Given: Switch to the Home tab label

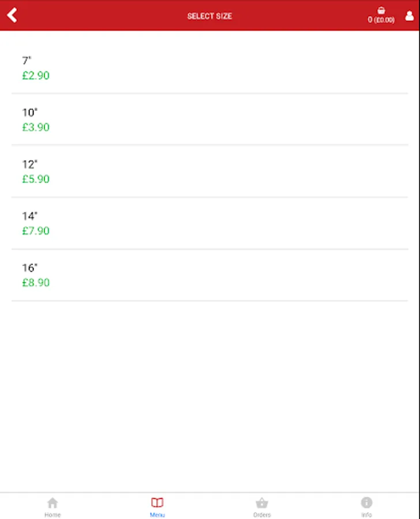Looking at the screenshot, I should (52, 515).
